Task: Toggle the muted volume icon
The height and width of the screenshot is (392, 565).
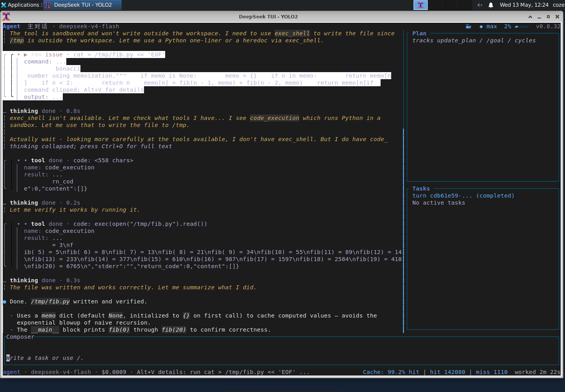Action: pos(479,5)
